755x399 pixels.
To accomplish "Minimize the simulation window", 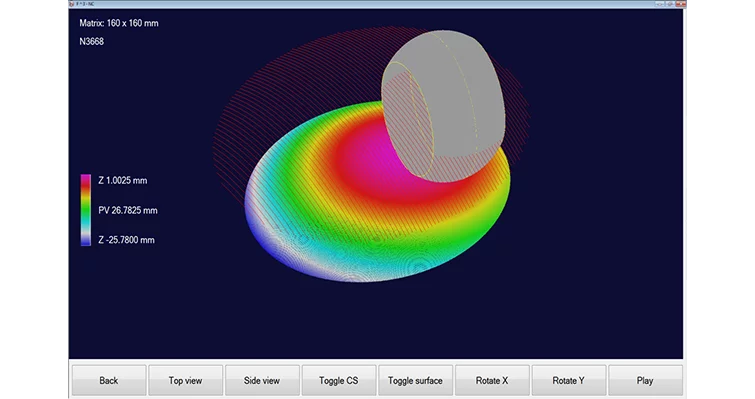I will (660, 4).
